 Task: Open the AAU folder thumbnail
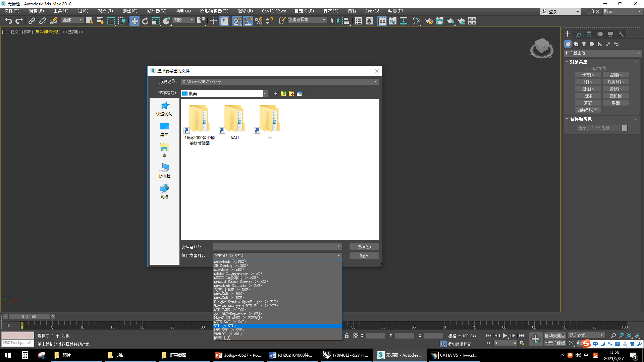coord(234,122)
